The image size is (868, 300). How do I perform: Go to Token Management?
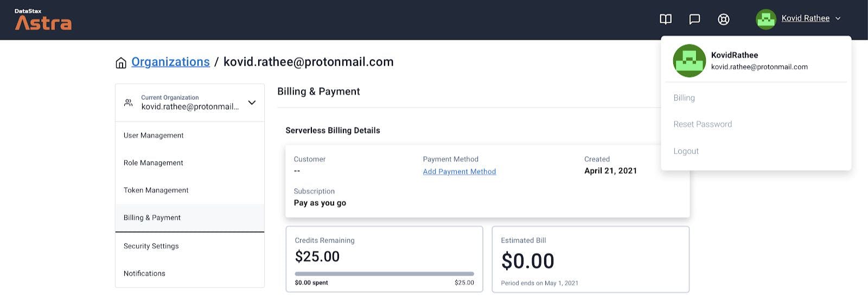[x=156, y=190]
